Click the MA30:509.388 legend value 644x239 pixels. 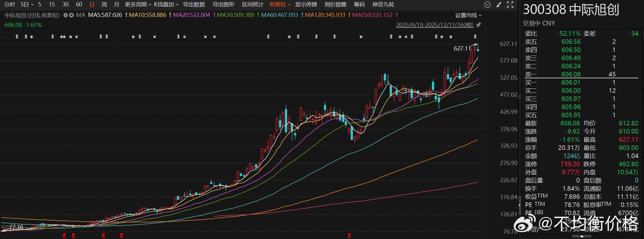(x=236, y=15)
